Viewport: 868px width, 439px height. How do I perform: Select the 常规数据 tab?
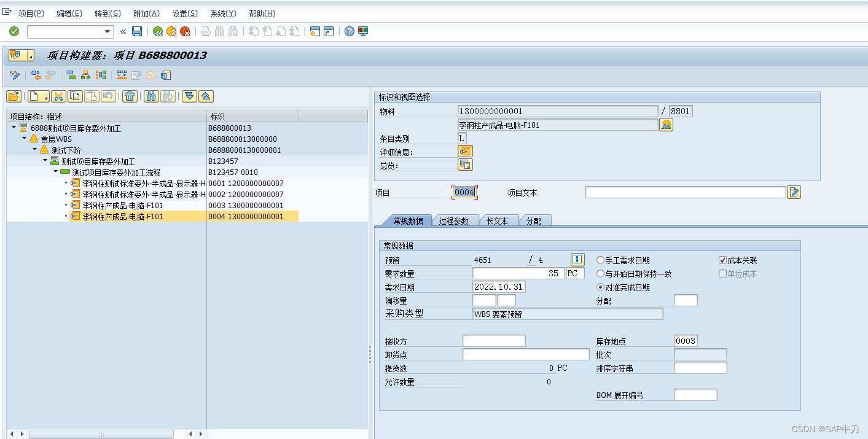pyautogui.click(x=407, y=221)
